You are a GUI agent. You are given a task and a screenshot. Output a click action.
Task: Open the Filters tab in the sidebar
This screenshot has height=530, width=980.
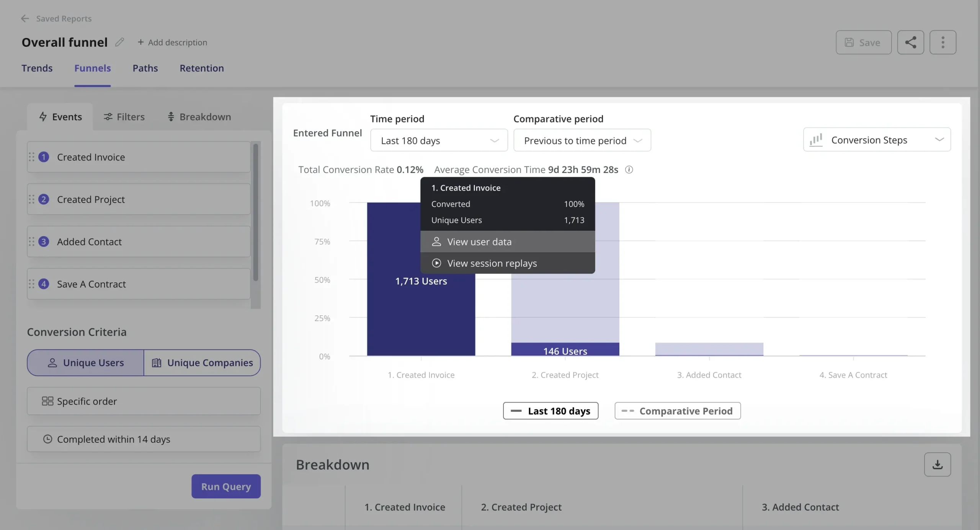(124, 117)
